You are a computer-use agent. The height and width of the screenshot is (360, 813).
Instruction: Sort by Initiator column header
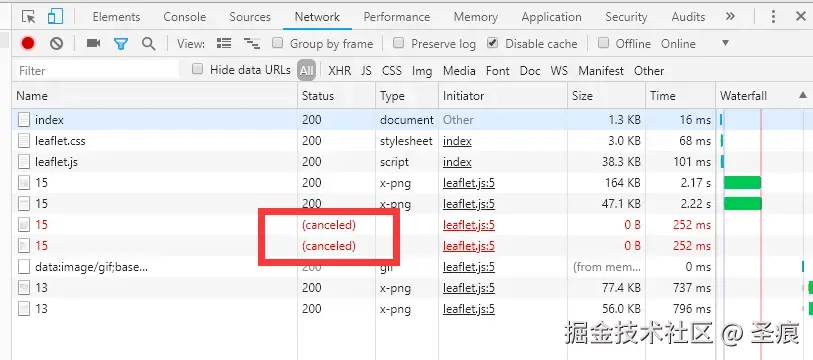coord(503,95)
